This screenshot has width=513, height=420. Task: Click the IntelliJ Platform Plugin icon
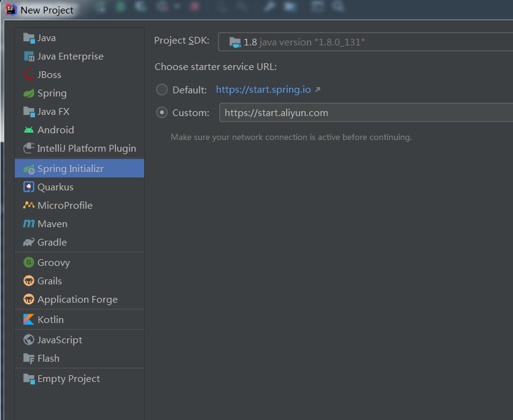coord(29,148)
